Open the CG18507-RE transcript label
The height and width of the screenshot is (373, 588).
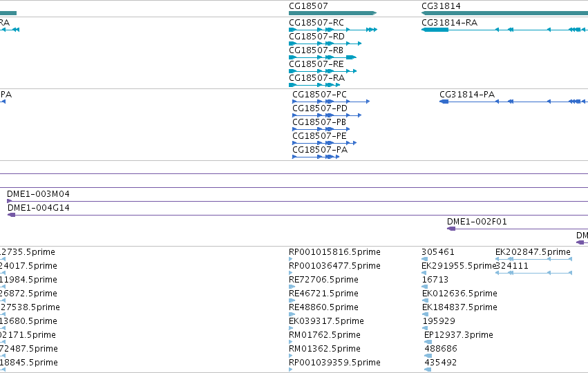tap(316, 64)
